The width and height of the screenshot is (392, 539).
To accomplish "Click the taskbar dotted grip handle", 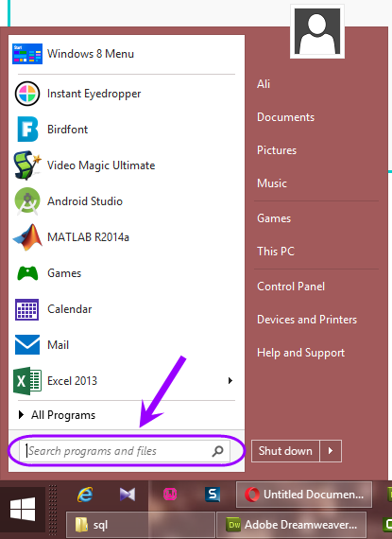I will point(53,509).
